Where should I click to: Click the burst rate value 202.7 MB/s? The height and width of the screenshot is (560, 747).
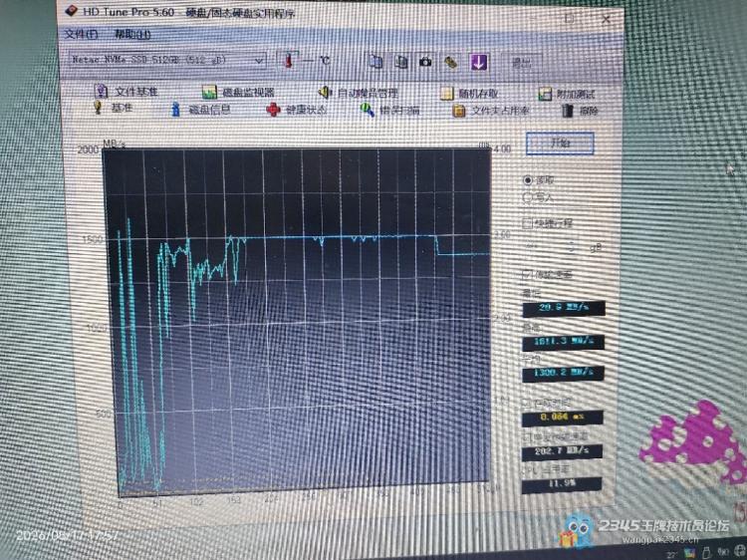pyautogui.click(x=562, y=451)
